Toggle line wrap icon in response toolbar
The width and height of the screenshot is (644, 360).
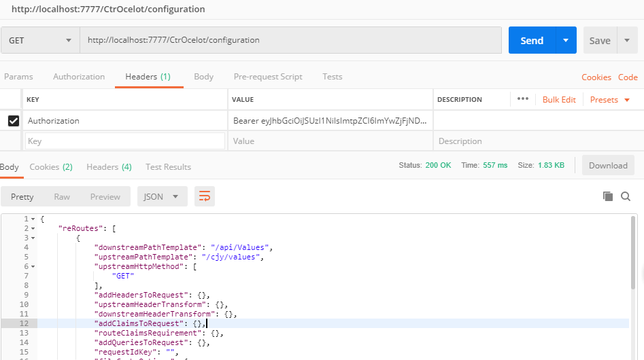pos(205,196)
